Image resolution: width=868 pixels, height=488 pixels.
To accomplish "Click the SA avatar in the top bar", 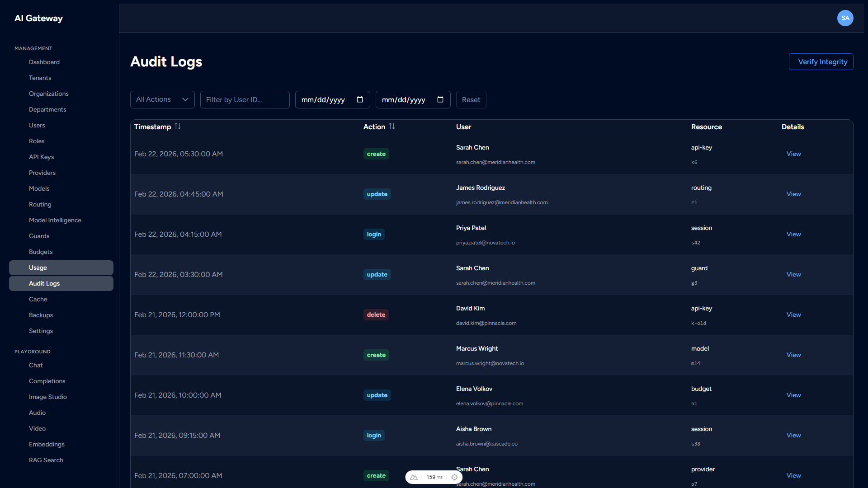I will [845, 18].
